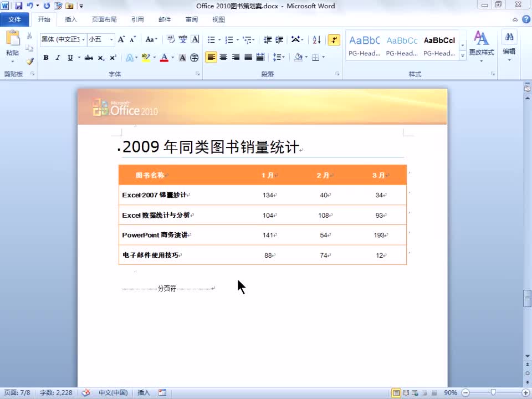The height and width of the screenshot is (399, 532).
Task: Click the Paste icon
Action: point(13,38)
